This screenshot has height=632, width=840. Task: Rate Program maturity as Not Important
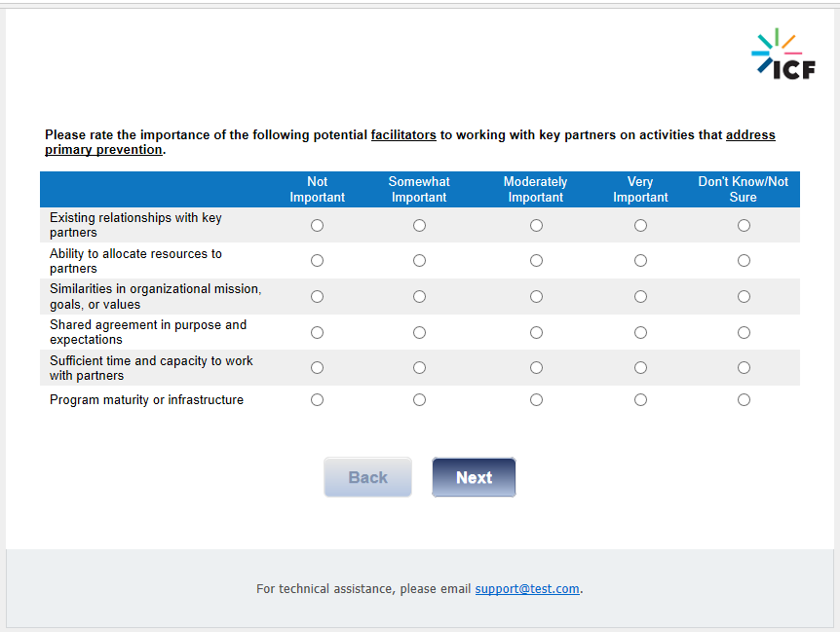pyautogui.click(x=317, y=399)
